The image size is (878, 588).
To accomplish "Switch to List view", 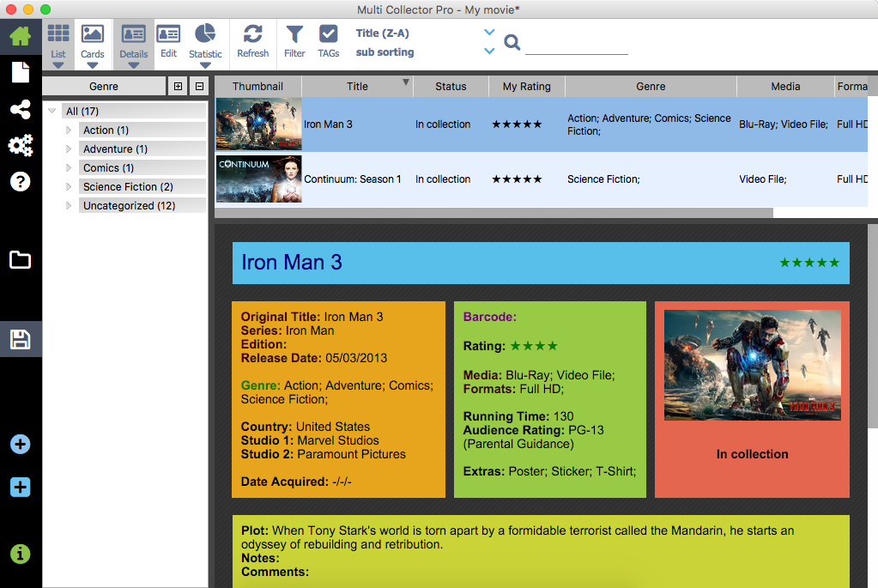I will click(58, 41).
